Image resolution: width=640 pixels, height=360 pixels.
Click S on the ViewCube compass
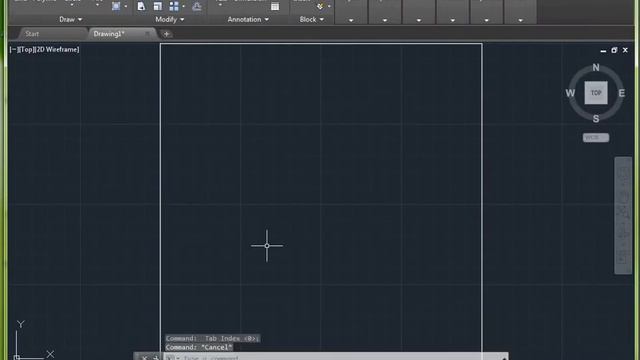click(596, 119)
